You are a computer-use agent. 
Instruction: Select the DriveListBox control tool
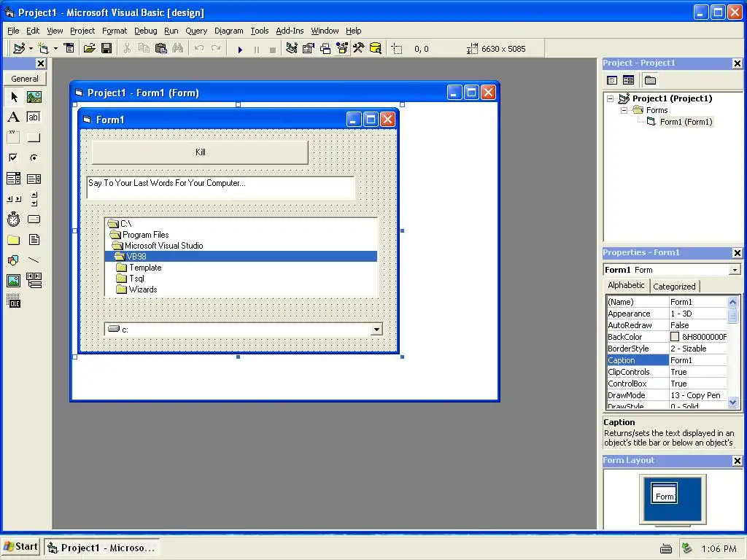point(34,219)
